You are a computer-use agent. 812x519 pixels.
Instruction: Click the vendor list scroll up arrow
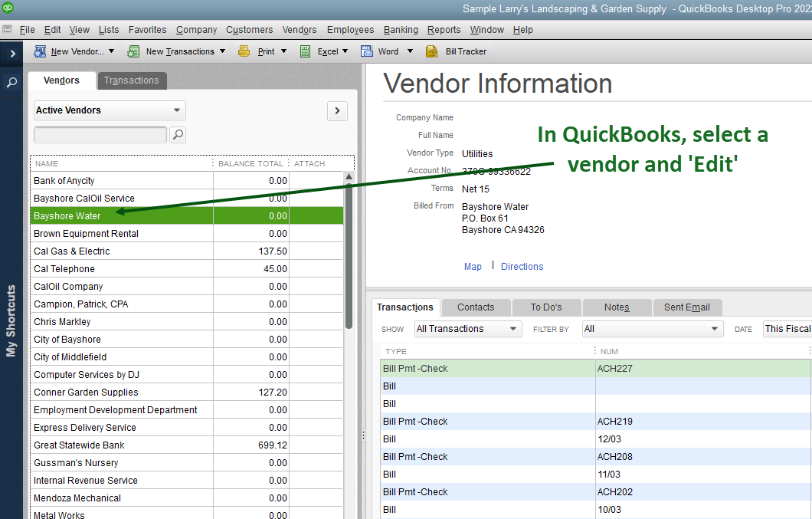349,177
